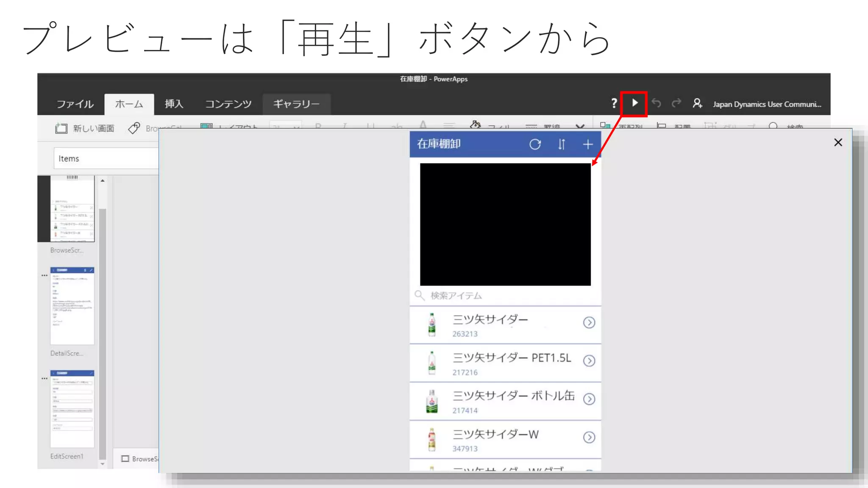The width and height of the screenshot is (868, 488).
Task: Click the can image of 三ツ矢サイダー ボトル缶
Action: click(x=432, y=401)
